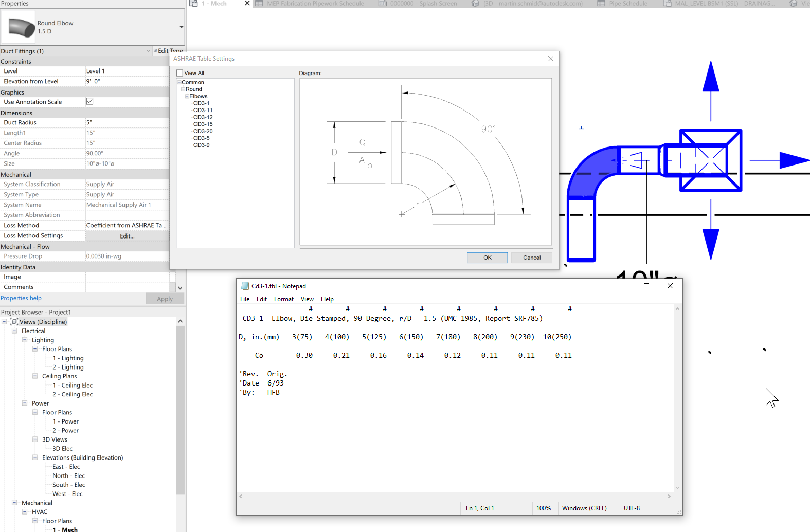Collapse the Elevations (Building Elevation) node

35,457
